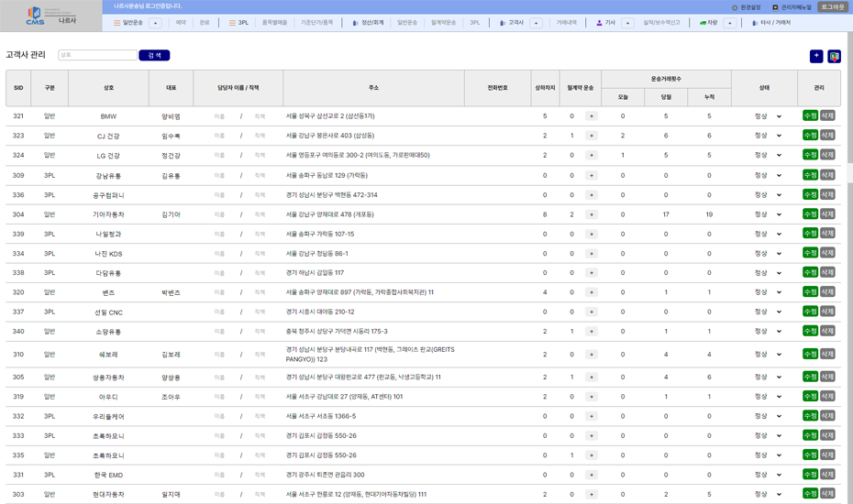Click the 직책 position field for 벤츠
This screenshot has width=853, height=504.
[x=260, y=292]
